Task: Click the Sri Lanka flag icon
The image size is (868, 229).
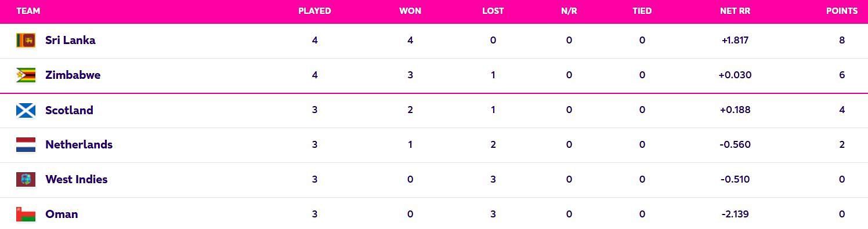Action: (x=26, y=41)
